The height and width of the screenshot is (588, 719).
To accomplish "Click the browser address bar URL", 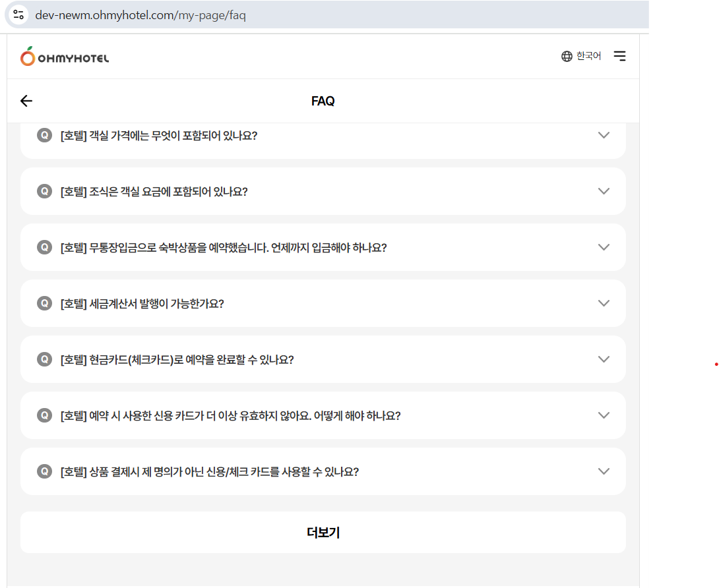I will (x=141, y=15).
